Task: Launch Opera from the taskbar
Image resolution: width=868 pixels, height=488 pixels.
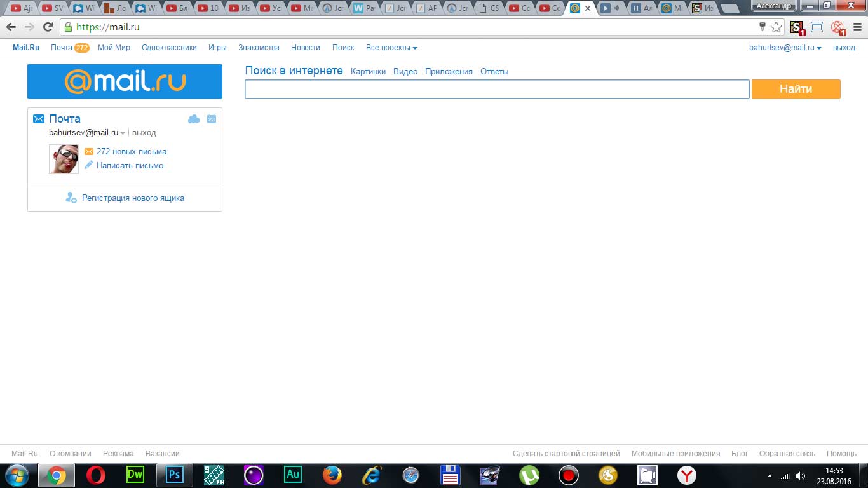Action: click(96, 475)
